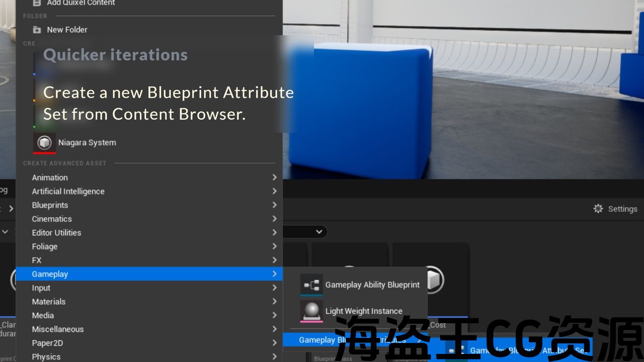Choose Artificial Intelligence from the asset menu
The height and width of the screenshot is (362, 644).
click(x=68, y=192)
